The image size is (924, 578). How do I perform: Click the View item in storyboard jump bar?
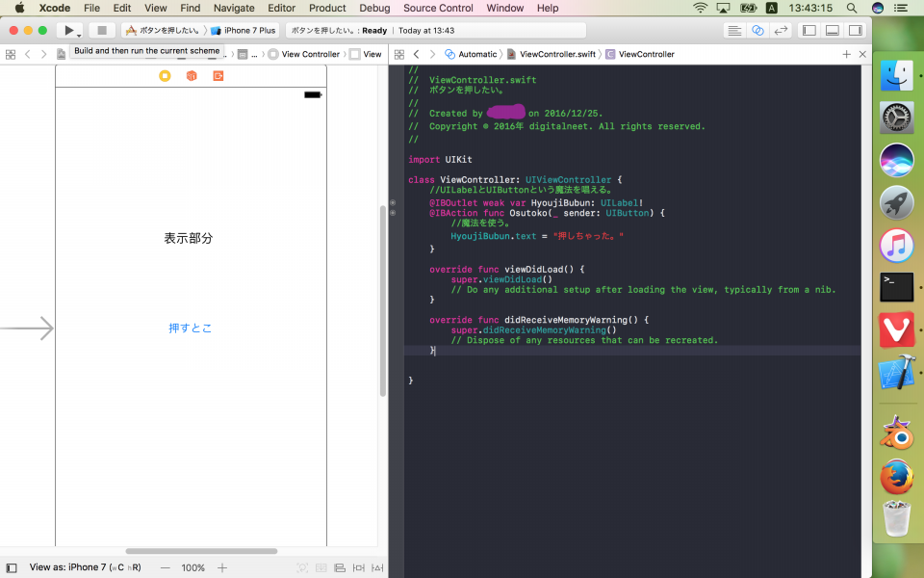coord(366,54)
